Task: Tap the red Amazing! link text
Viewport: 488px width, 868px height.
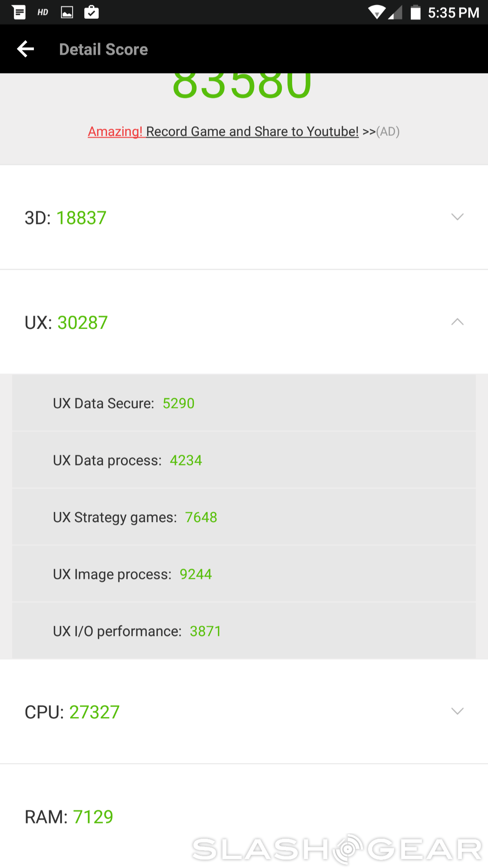Action: click(x=115, y=132)
